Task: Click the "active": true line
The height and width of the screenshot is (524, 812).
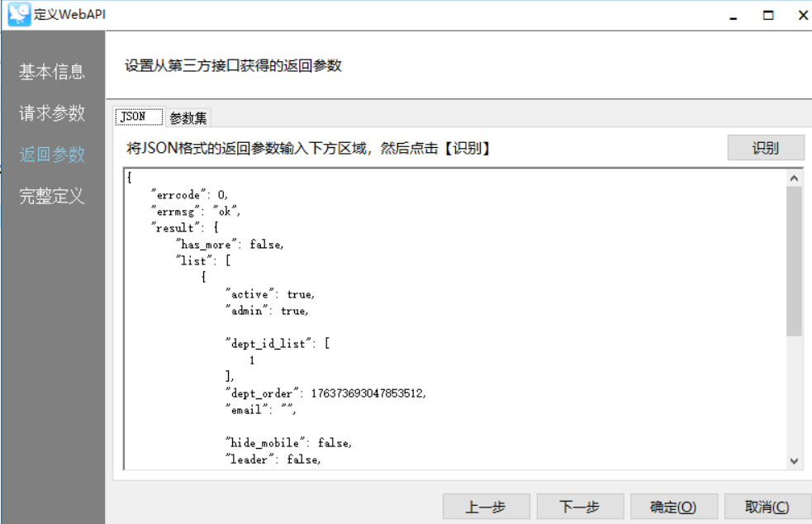Action: click(x=270, y=294)
